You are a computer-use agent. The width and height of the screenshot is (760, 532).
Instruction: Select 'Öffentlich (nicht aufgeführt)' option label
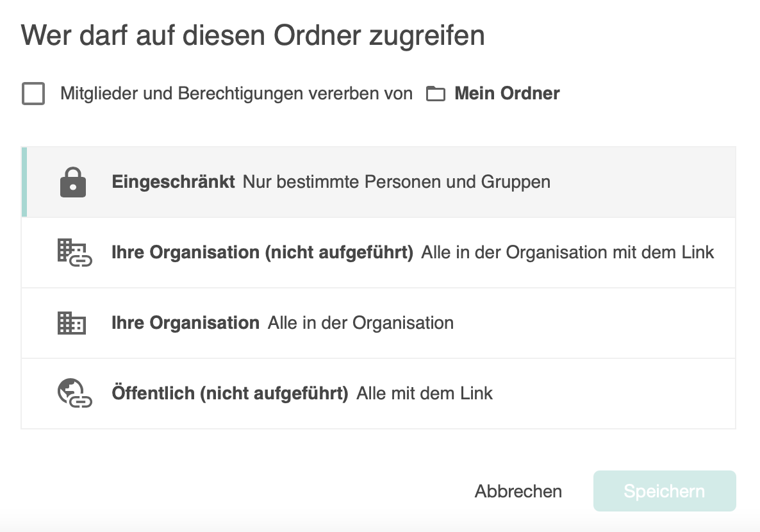pyautogui.click(x=229, y=394)
